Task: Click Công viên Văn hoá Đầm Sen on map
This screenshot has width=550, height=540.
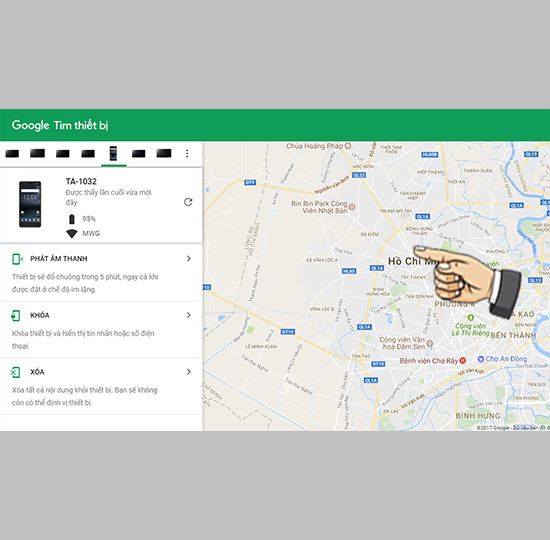Action: pyautogui.click(x=402, y=343)
